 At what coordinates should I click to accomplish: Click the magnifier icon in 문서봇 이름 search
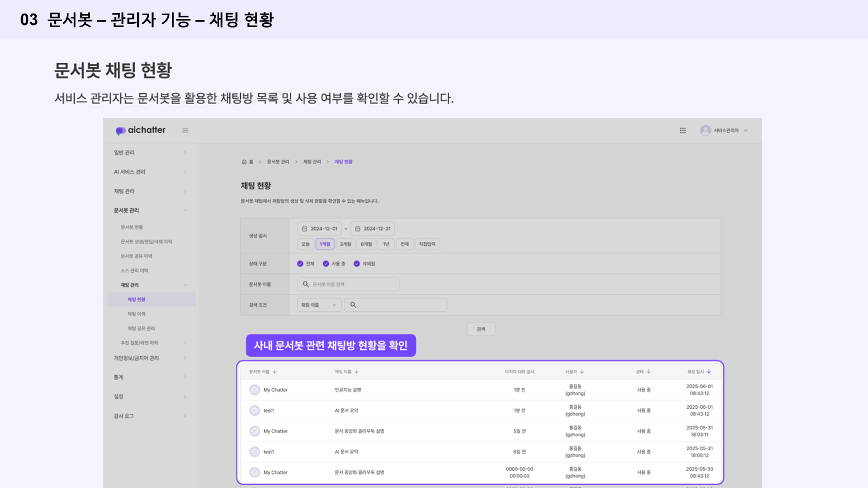[306, 285]
